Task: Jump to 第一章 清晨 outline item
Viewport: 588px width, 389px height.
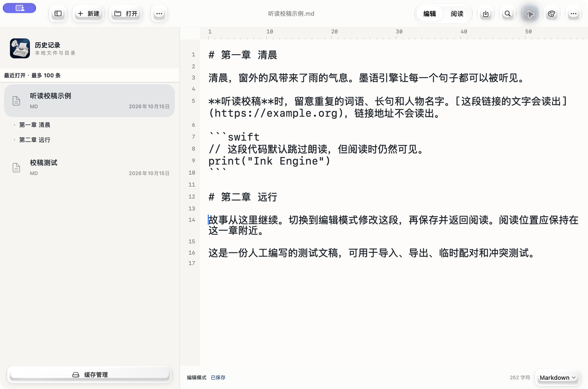Action: point(35,125)
